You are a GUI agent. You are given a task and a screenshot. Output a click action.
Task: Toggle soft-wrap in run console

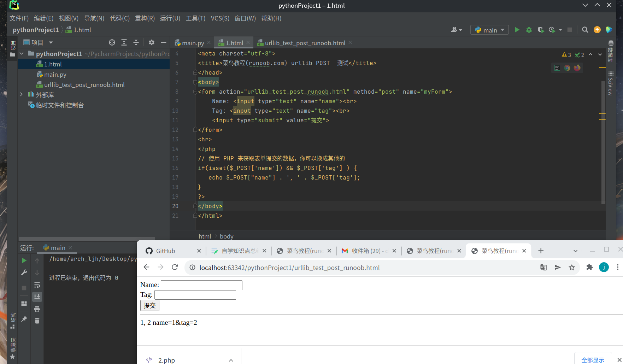pos(37,285)
